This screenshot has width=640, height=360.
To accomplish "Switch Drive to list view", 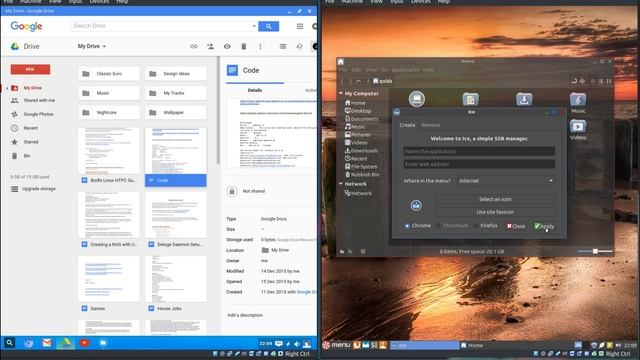I will coord(282,47).
